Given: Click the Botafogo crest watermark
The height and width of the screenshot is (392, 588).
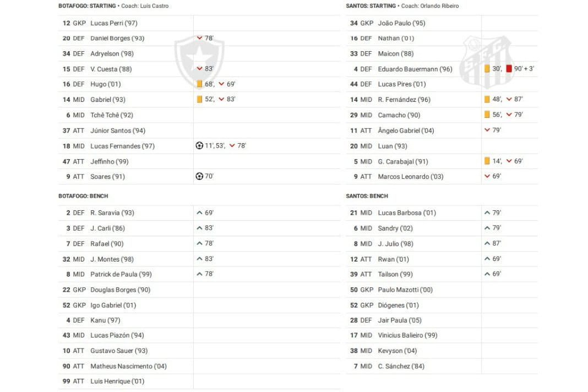Looking at the screenshot, I should tap(191, 61).
